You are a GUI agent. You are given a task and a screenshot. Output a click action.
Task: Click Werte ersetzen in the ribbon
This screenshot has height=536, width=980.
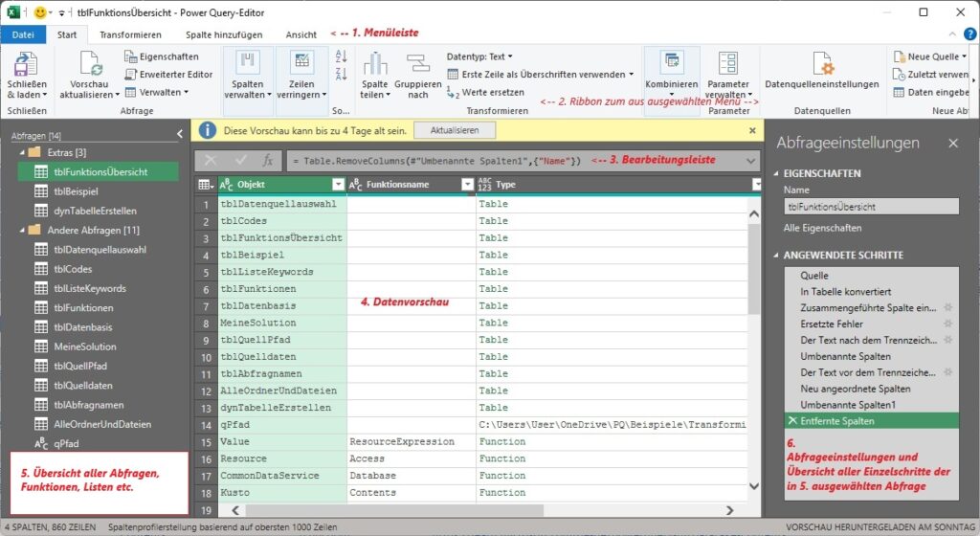pyautogui.click(x=485, y=93)
